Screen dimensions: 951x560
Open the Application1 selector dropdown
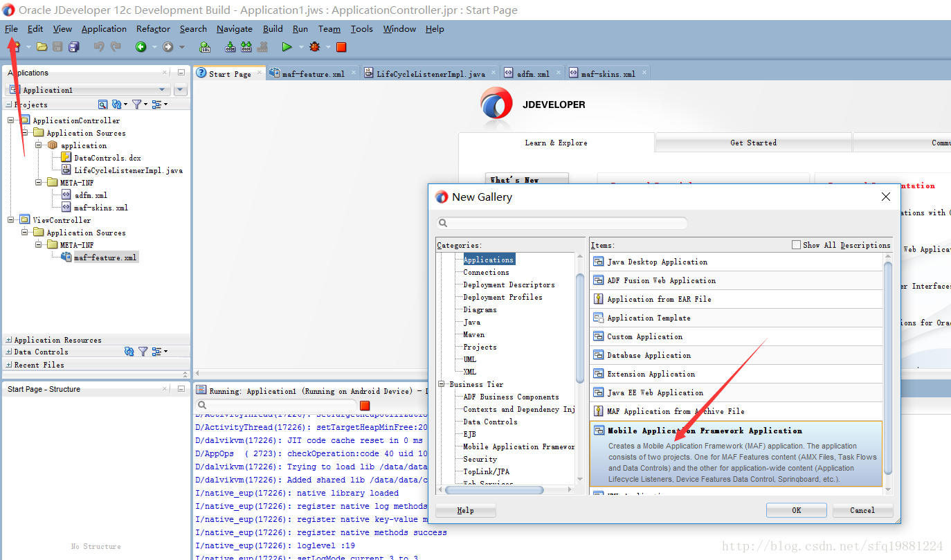[88, 90]
